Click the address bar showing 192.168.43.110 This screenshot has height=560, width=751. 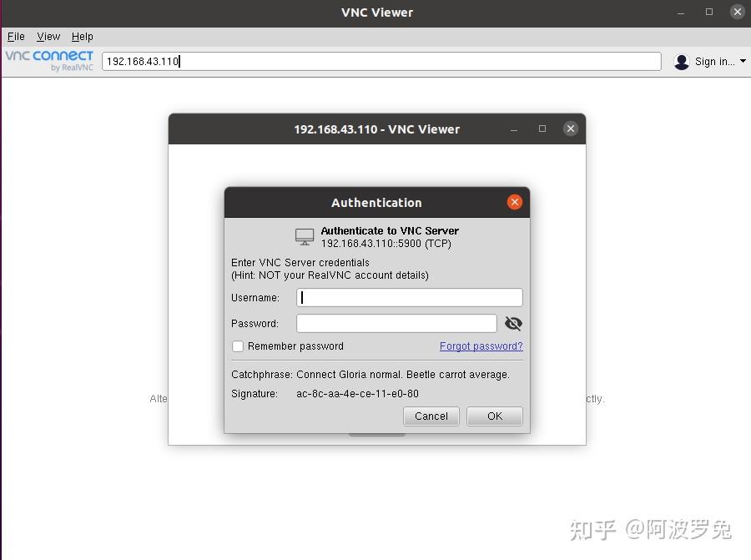point(380,60)
